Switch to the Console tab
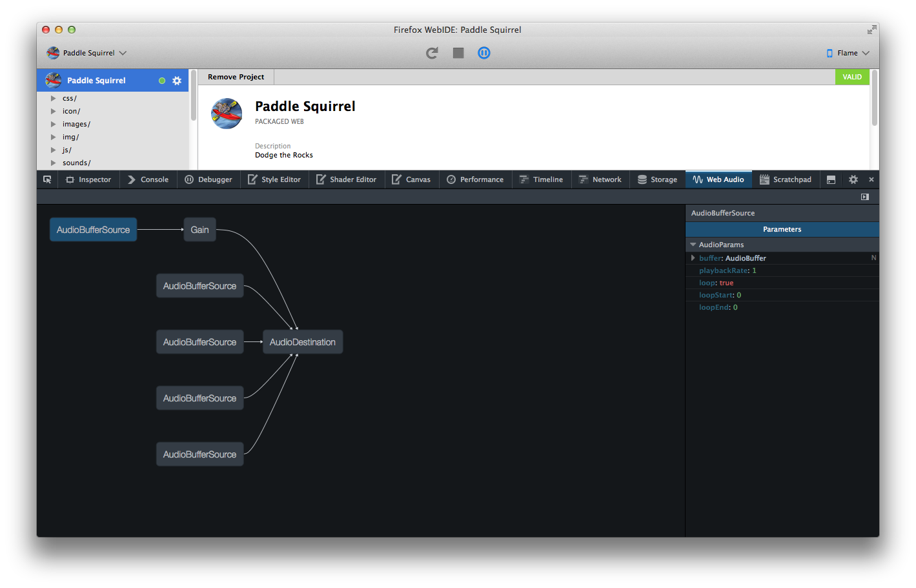The image size is (916, 588). (x=148, y=179)
